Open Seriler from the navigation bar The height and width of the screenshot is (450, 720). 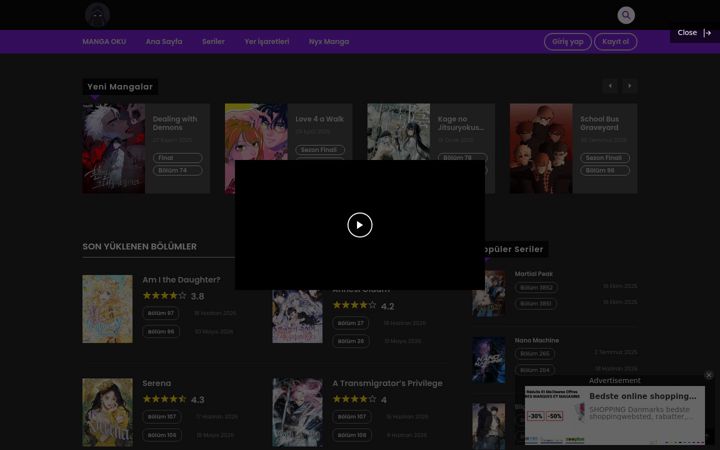coord(213,41)
